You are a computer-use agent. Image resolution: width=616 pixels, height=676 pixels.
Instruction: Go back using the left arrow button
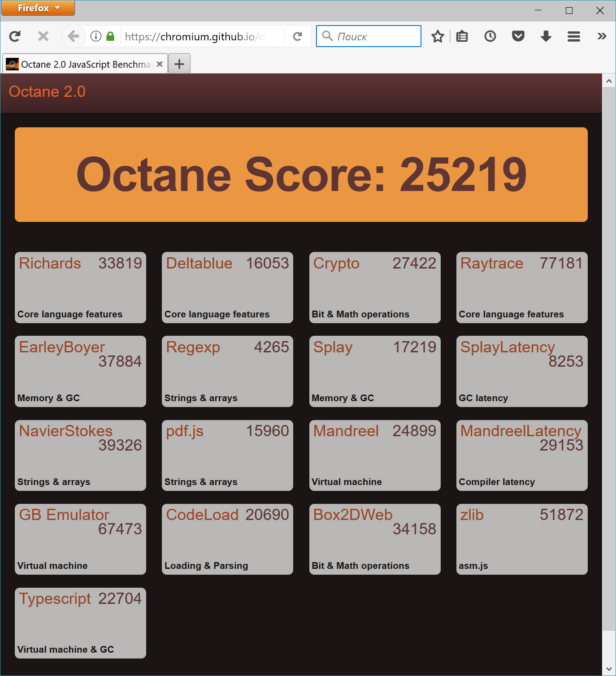(x=73, y=36)
